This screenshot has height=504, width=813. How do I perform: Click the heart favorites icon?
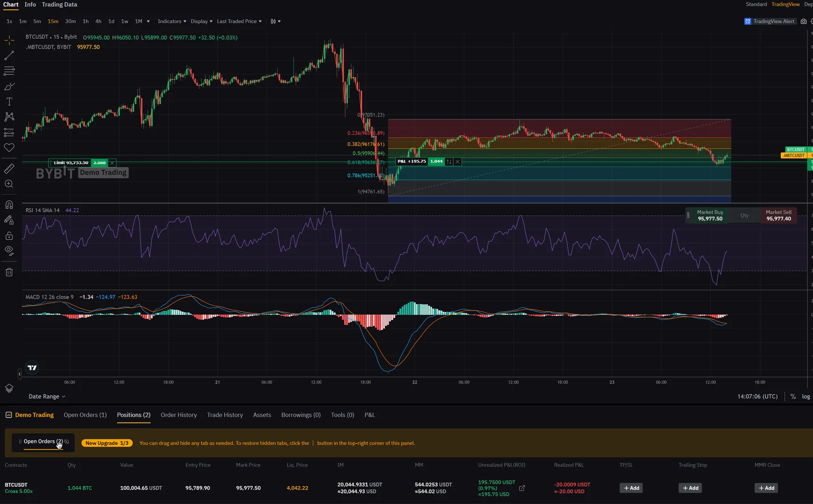[x=9, y=148]
